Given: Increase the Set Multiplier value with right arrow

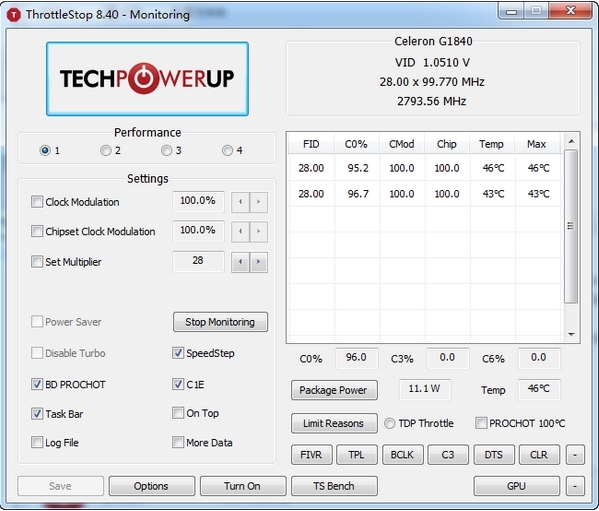Looking at the screenshot, I should (259, 262).
